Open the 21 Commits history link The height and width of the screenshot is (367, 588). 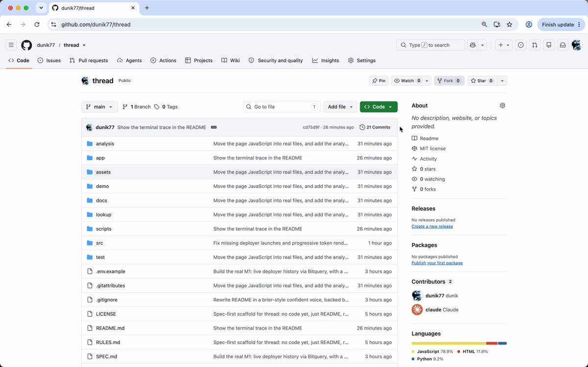(375, 127)
